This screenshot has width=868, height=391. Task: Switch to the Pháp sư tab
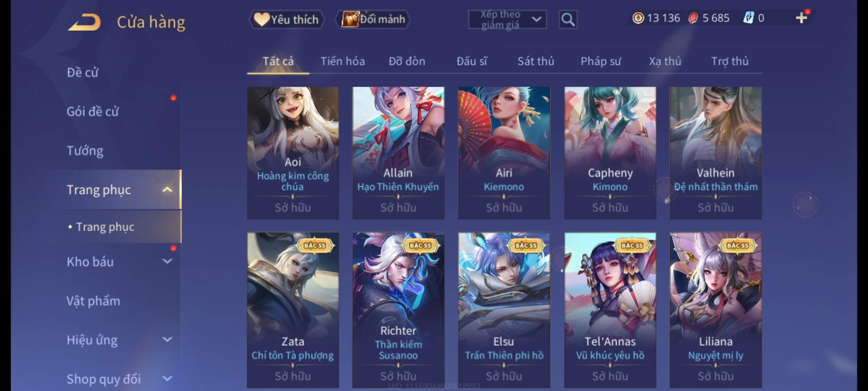coord(601,61)
